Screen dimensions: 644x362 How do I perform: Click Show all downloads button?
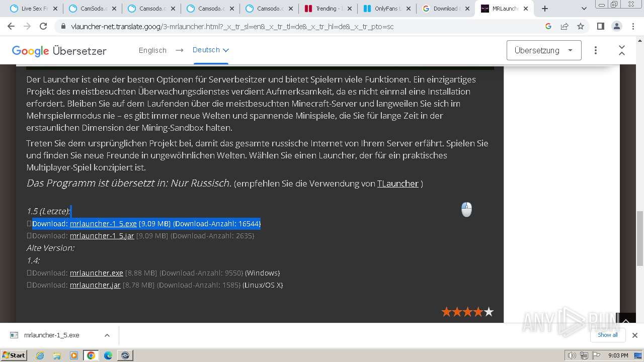608,335
